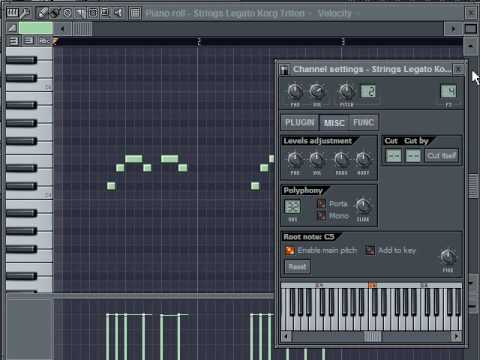Toggle Add to key checkbox

point(370,250)
